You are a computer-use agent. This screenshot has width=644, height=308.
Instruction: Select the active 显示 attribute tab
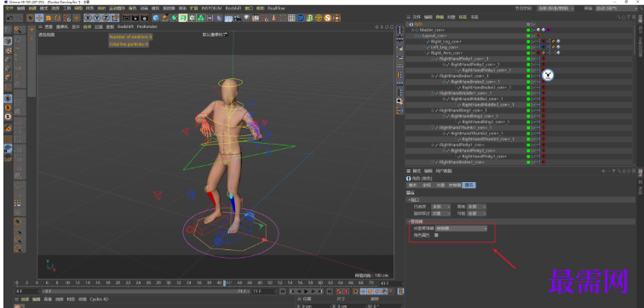[469, 185]
